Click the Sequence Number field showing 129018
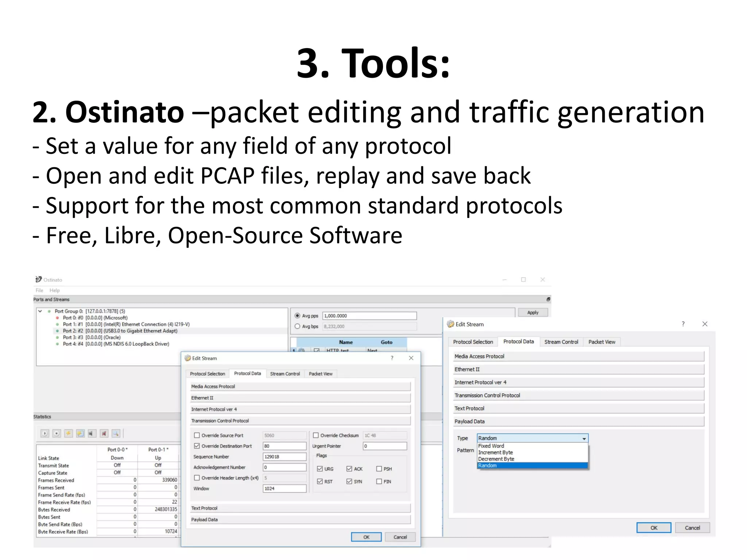Viewport: 747px width, 560px height. tap(285, 457)
